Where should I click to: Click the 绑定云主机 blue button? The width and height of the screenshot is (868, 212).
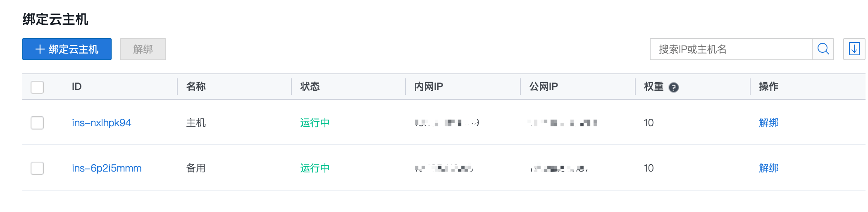tap(67, 49)
